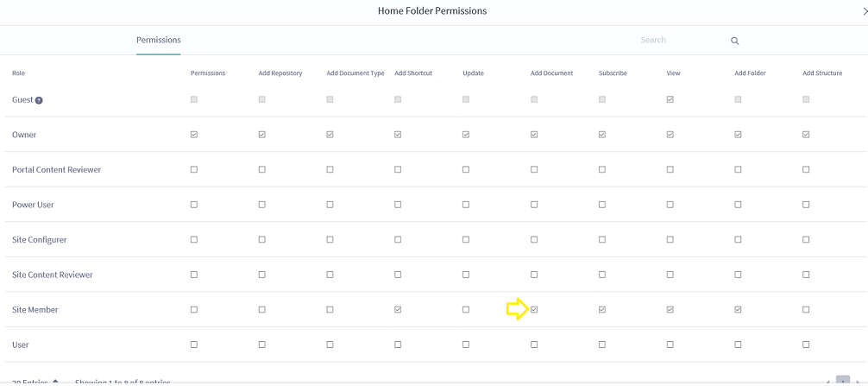Uncheck Subscribe for the Owner role
The height and width of the screenshot is (386, 868).
pos(601,135)
